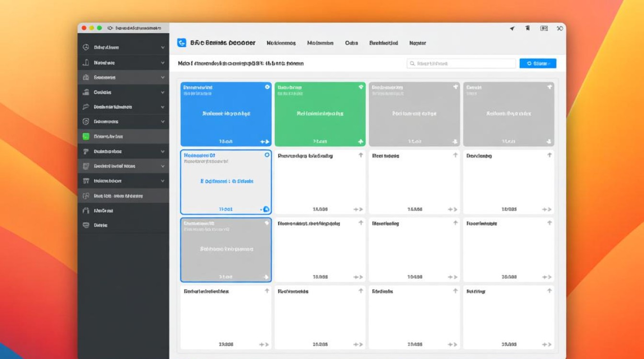The height and width of the screenshot is (359, 644).
Task: Toggle the circle on the blue-outlined light tile
Action: tap(267, 155)
